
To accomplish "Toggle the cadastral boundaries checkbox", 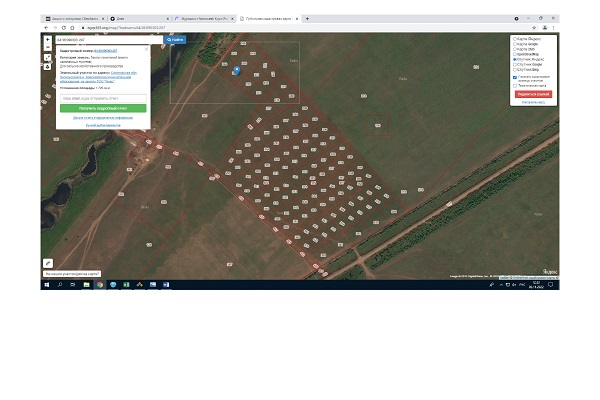I will click(x=515, y=77).
